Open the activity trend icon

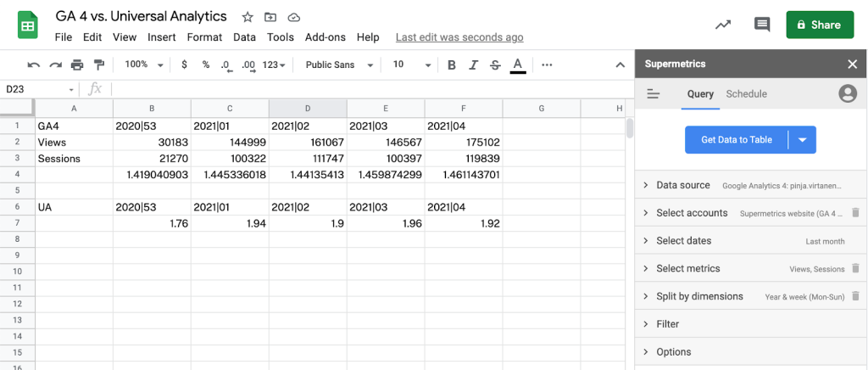(722, 25)
